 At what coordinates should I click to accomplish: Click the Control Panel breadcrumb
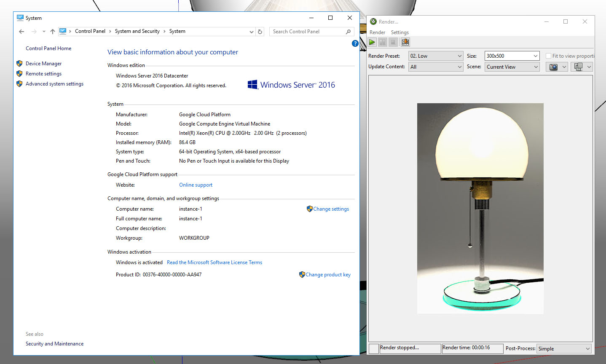point(90,31)
